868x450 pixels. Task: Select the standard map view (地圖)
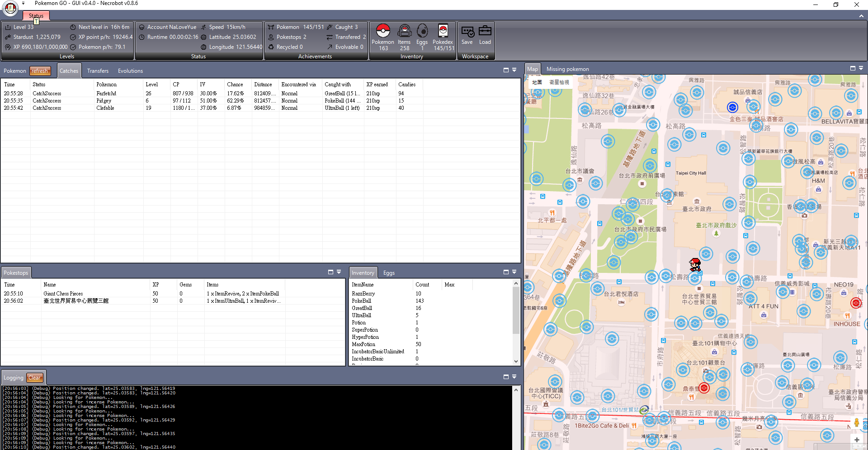537,82
